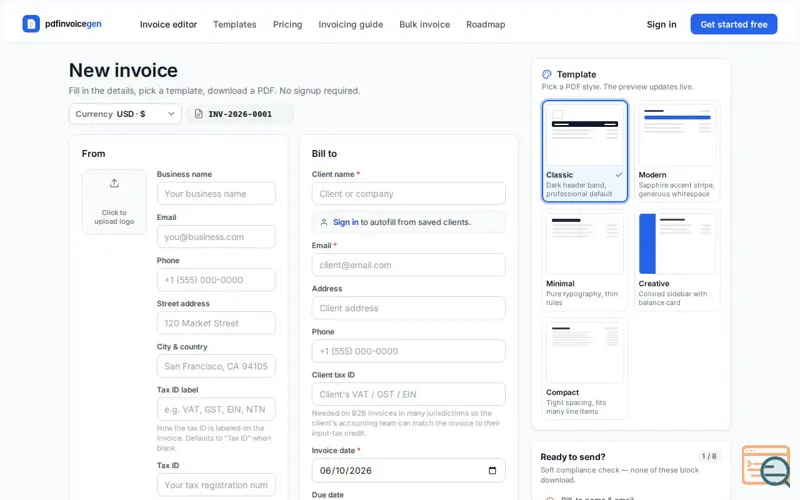Open the Pricing page
The image size is (800, 500).
tap(287, 24)
